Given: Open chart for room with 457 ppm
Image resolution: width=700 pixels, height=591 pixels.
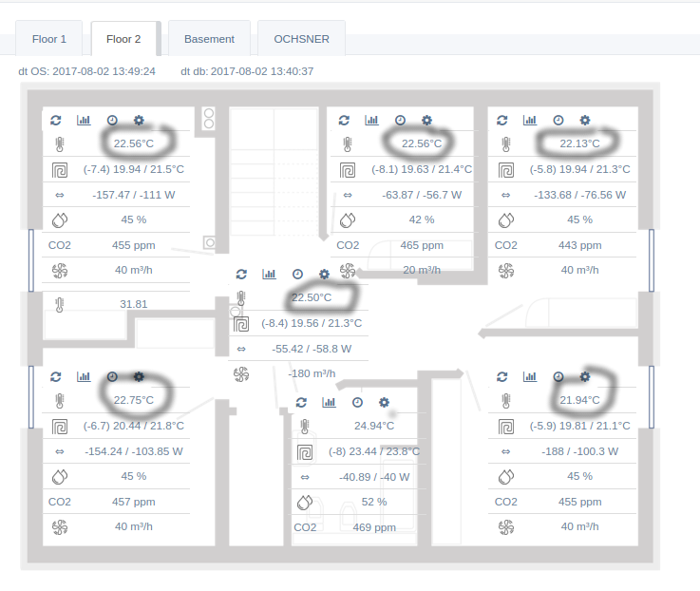Looking at the screenshot, I should coord(84,376).
